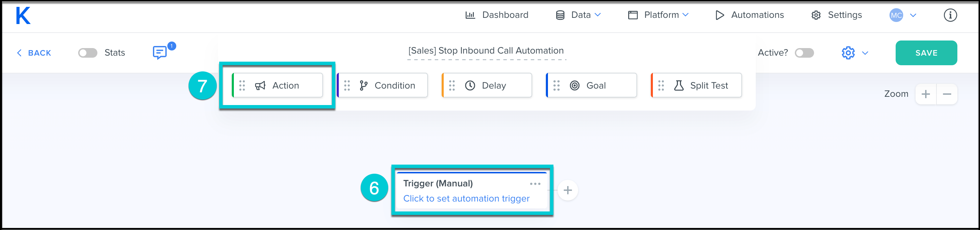
Task: Open the MC user avatar menu
Action: [897, 15]
